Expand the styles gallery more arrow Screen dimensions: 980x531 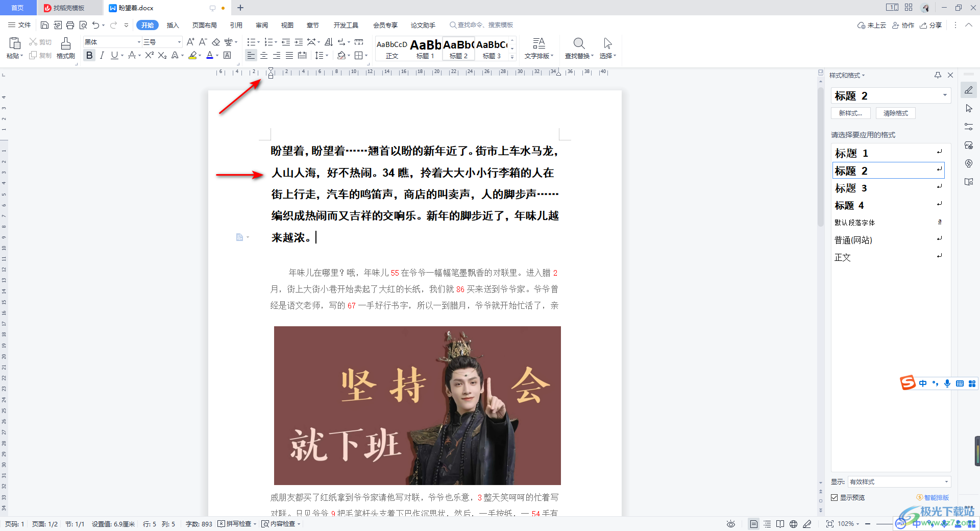512,57
